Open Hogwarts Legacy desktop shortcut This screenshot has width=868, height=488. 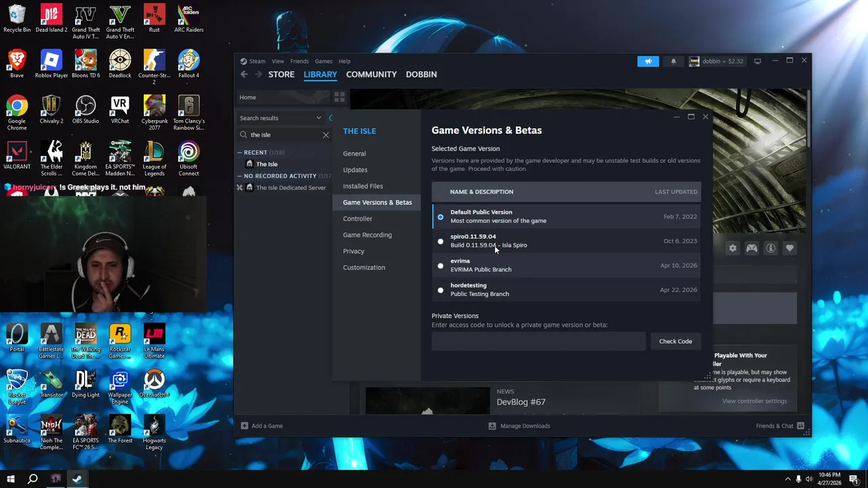pos(154,432)
